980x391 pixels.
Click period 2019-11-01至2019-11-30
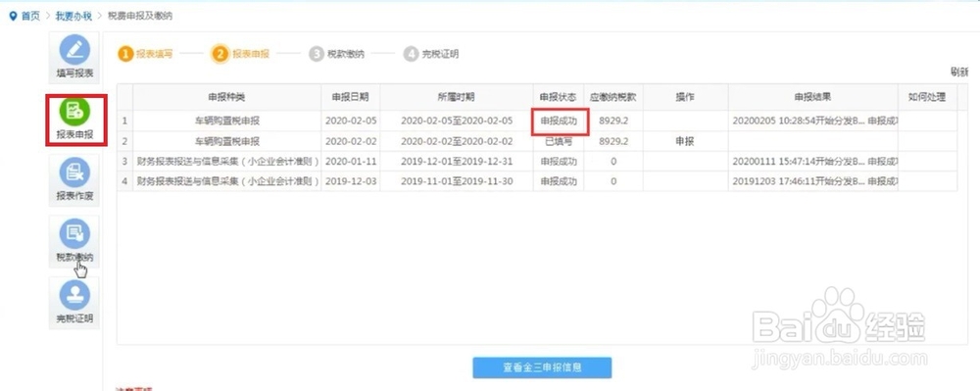pyautogui.click(x=457, y=181)
